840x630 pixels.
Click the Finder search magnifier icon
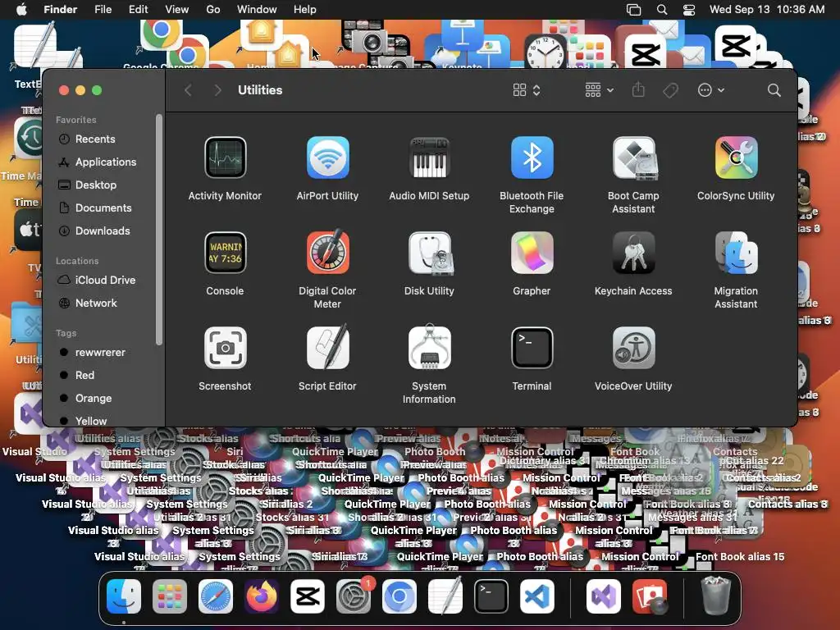pos(774,90)
